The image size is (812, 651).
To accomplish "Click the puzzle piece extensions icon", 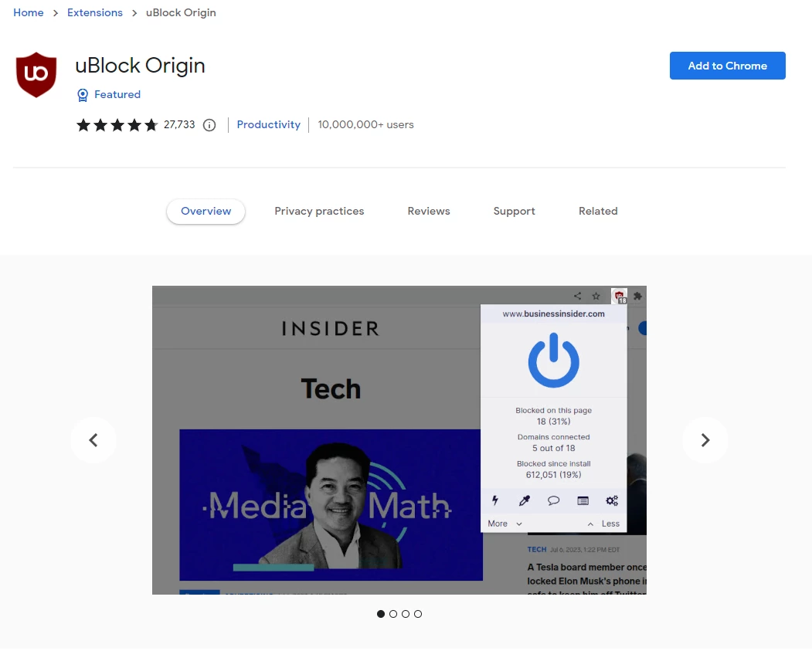I will 637,296.
